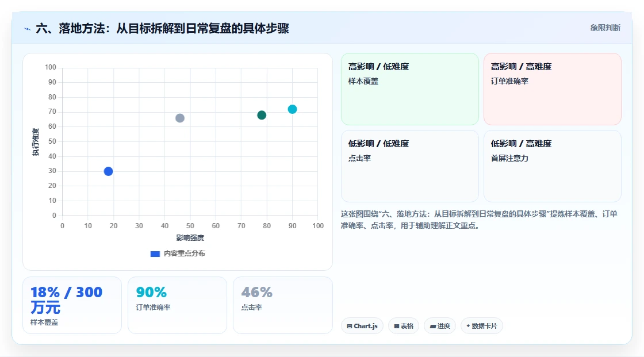Image resolution: width=644 pixels, height=357 pixels.
Task: Click the dark green data point on the scatter chart
Action: pyautogui.click(x=262, y=115)
